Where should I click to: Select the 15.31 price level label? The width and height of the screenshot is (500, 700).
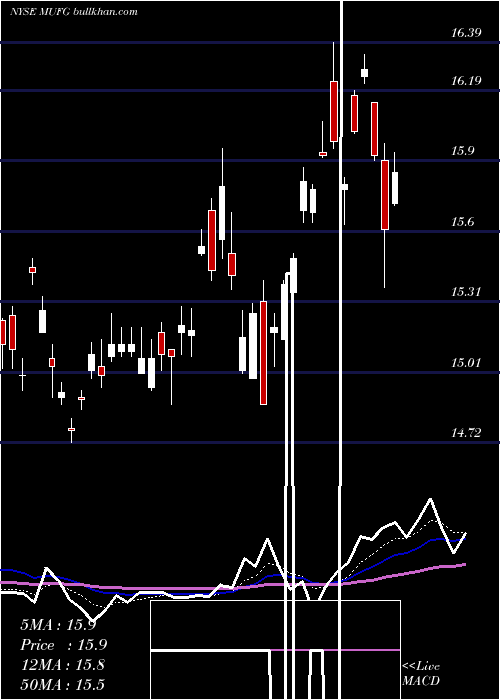466,292
